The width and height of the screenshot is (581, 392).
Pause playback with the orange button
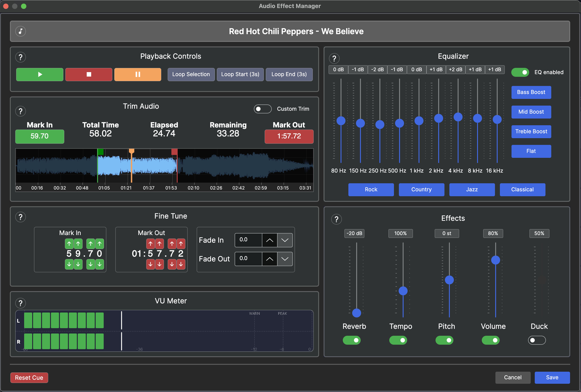click(137, 74)
